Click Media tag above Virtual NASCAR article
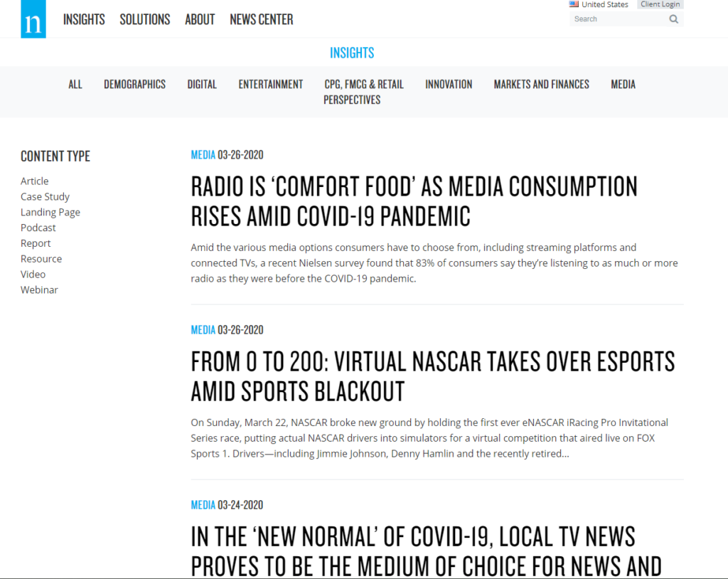 203,330
